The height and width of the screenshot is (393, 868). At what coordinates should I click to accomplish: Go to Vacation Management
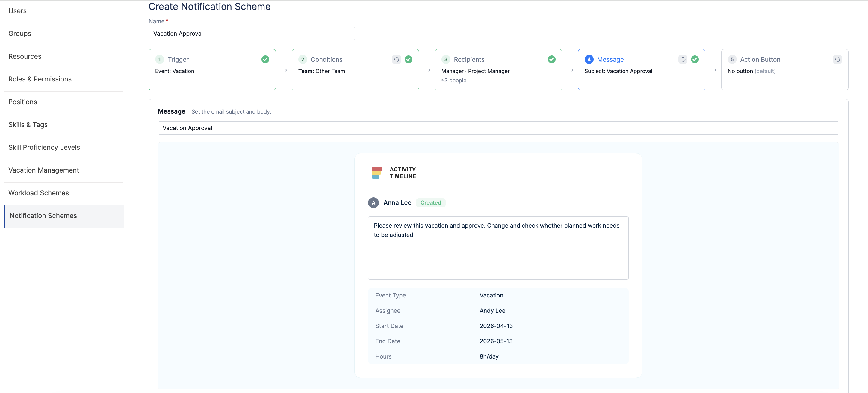(64, 170)
